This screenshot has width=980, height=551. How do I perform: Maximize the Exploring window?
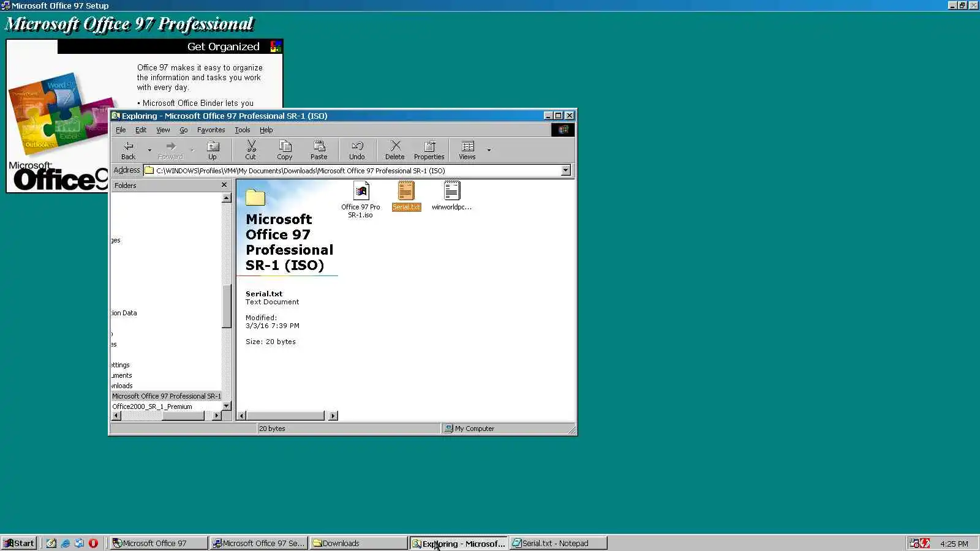click(559, 116)
